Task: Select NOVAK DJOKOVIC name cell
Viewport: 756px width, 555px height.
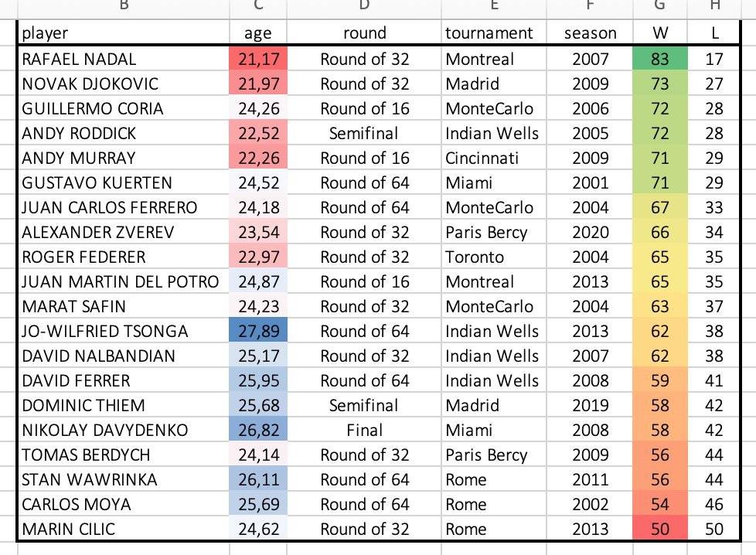Action: coord(124,83)
